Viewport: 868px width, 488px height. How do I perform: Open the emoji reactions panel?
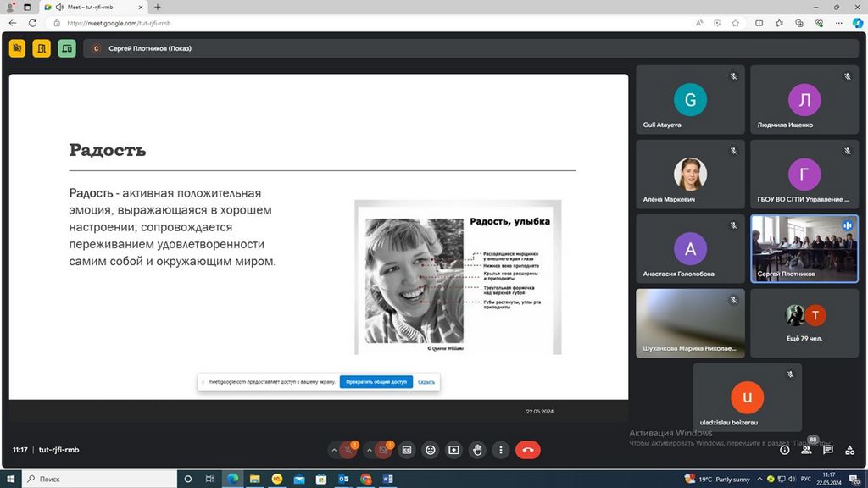click(431, 450)
